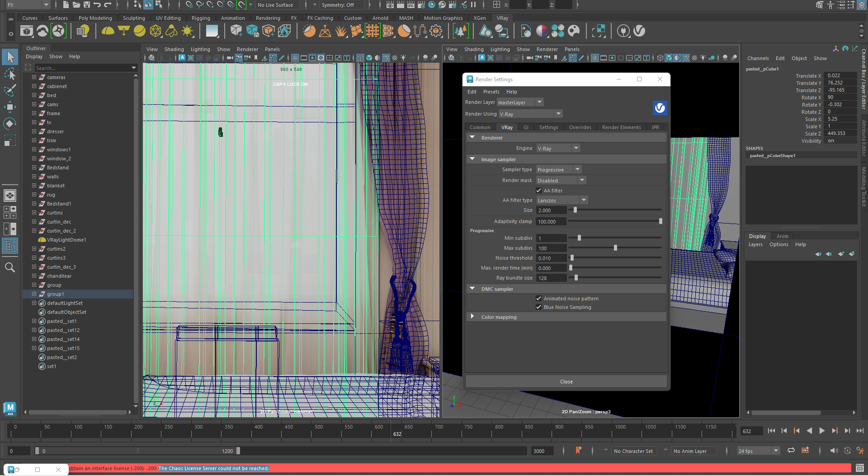This screenshot has height=476, width=868.
Task: Open the 24 fps dropdown
Action: [758, 451]
